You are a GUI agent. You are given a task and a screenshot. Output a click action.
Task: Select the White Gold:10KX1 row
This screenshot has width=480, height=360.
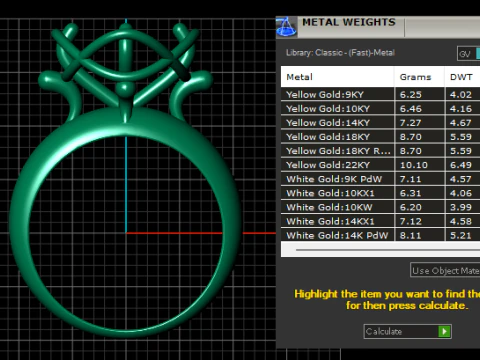click(380, 193)
